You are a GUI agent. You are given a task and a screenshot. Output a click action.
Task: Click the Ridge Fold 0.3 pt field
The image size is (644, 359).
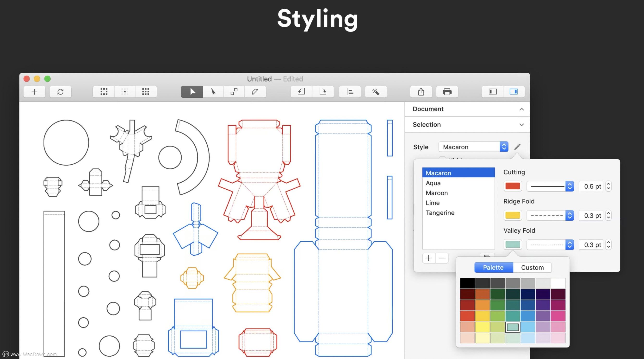[x=591, y=216]
